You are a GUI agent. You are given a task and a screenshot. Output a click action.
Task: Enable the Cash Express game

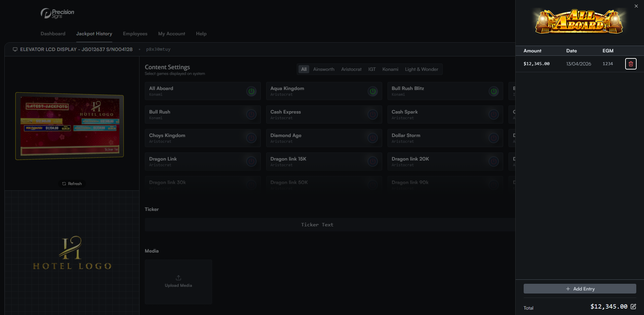372,115
